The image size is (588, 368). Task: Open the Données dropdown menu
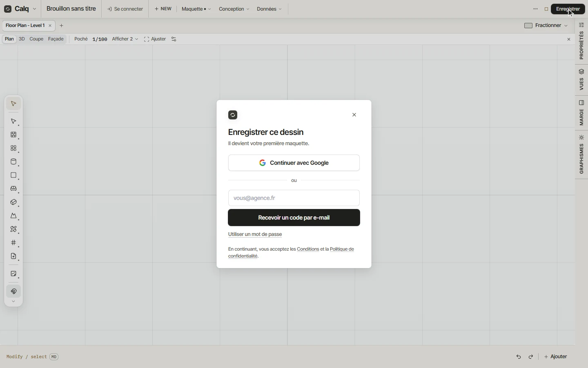coord(269,9)
